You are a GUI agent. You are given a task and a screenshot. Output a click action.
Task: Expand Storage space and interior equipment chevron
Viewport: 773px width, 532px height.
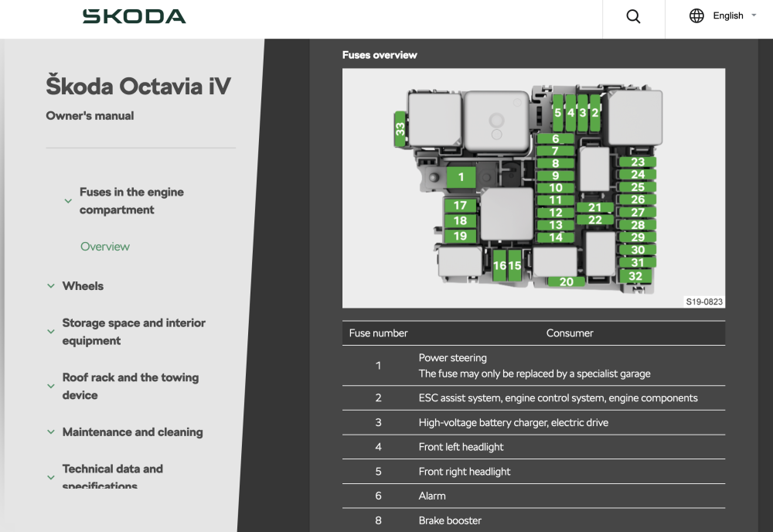(x=51, y=332)
